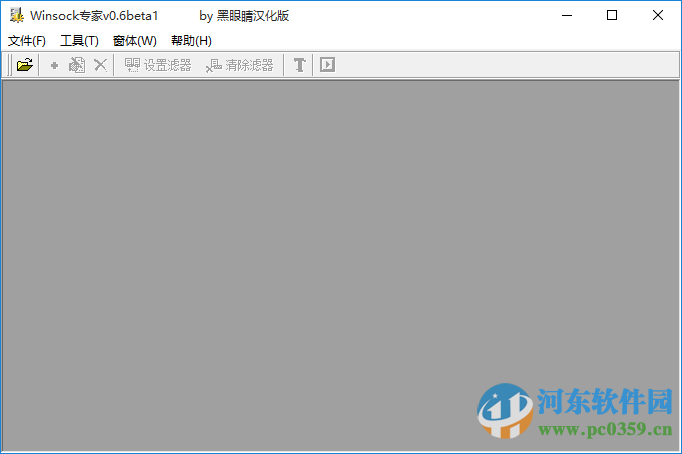Open the 工具(T) menu
This screenshot has height=454, width=682.
pos(79,41)
